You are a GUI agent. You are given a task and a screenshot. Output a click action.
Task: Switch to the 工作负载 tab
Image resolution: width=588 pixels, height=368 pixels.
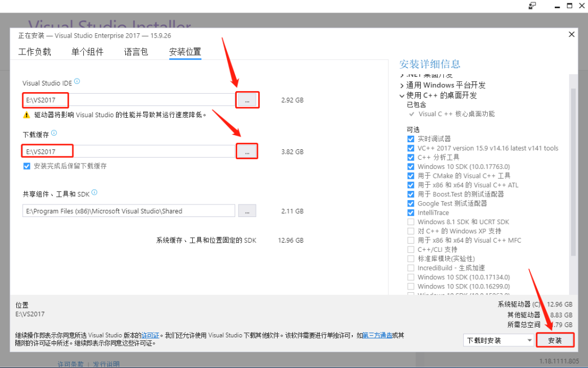pyautogui.click(x=34, y=52)
